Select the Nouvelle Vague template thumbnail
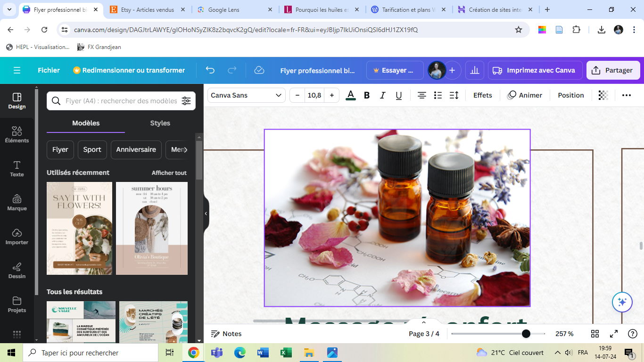 click(x=81, y=322)
